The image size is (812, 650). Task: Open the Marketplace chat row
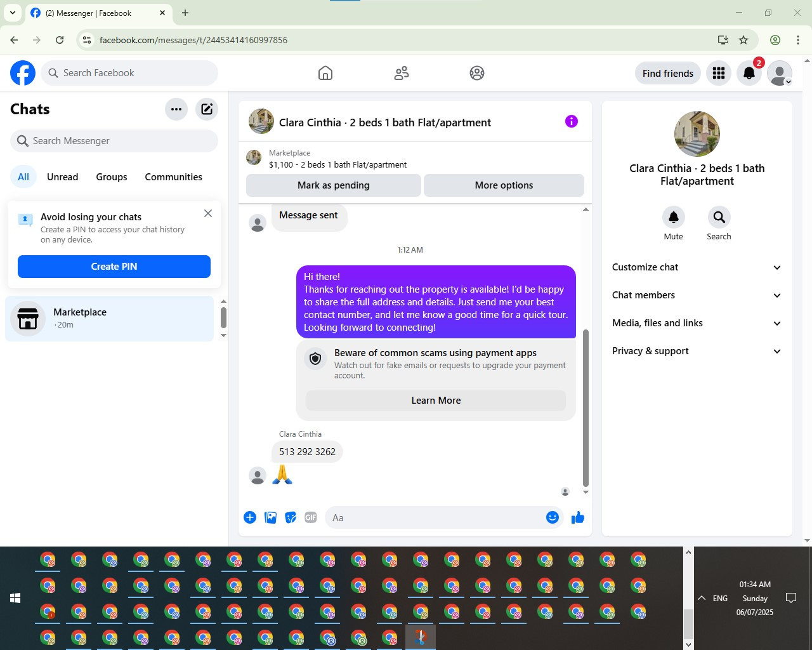110,319
